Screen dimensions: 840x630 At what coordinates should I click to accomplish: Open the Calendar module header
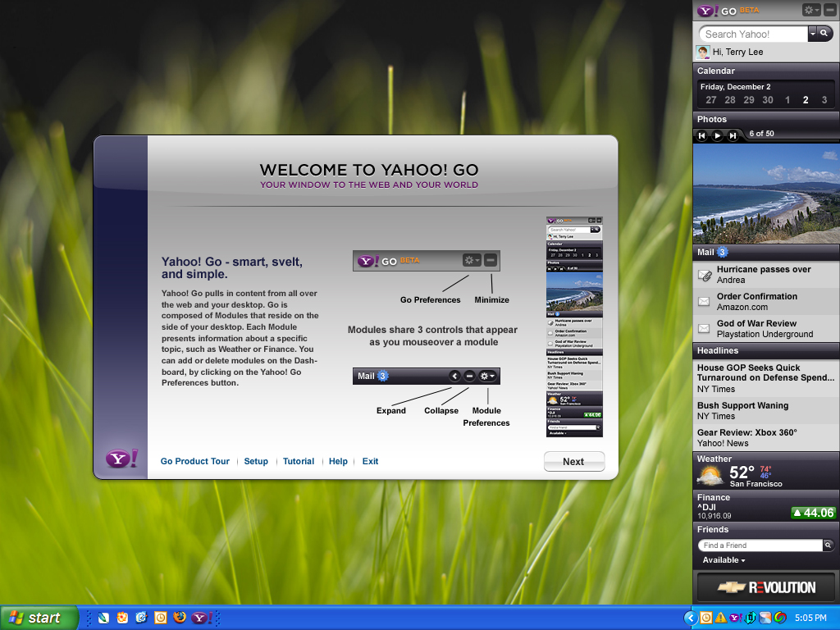pyautogui.click(x=766, y=71)
